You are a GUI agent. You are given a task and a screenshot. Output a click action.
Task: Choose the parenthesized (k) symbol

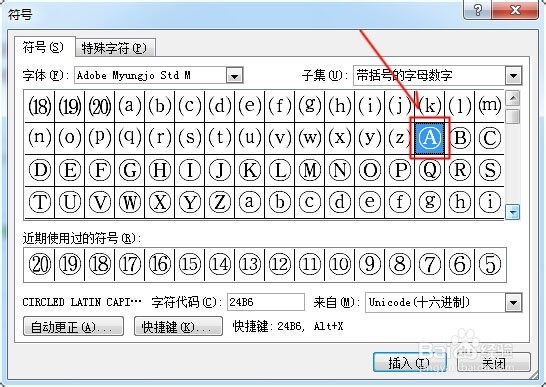[430, 106]
